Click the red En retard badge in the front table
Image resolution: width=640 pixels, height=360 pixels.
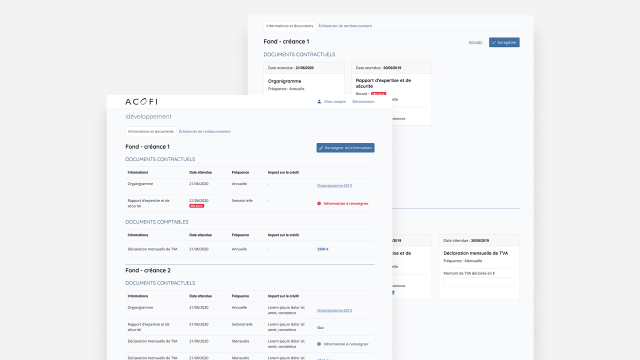tap(196, 206)
